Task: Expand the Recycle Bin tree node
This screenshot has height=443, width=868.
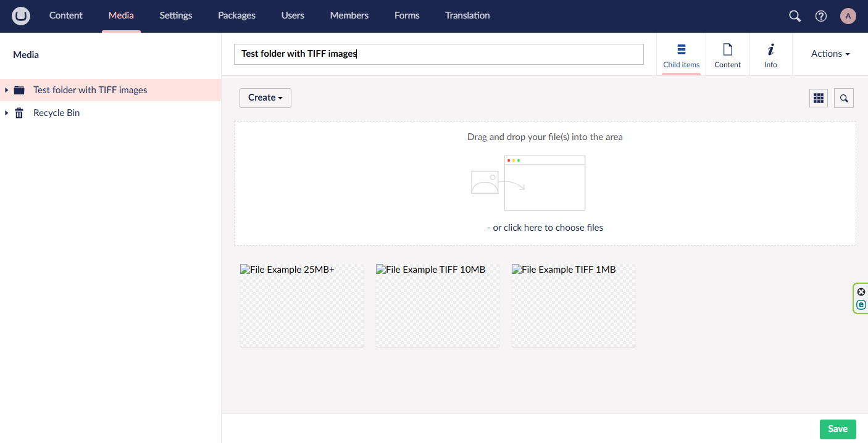Action: [6, 112]
